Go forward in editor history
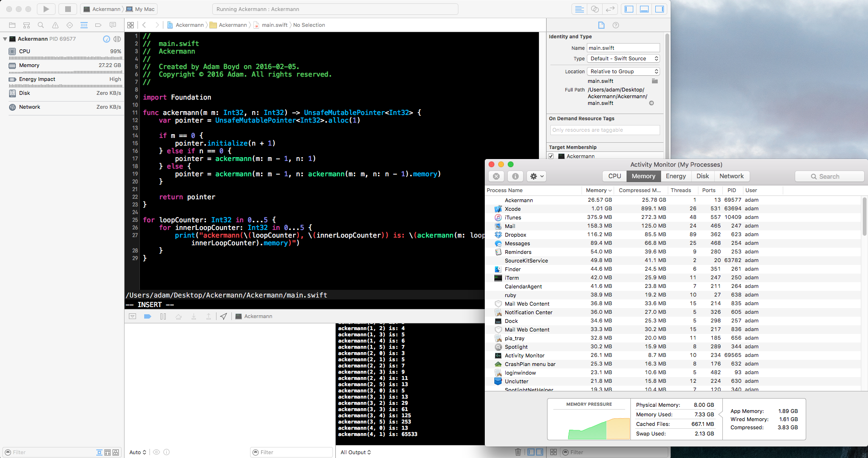Screen dimensions: 868x458 (x=157, y=25)
